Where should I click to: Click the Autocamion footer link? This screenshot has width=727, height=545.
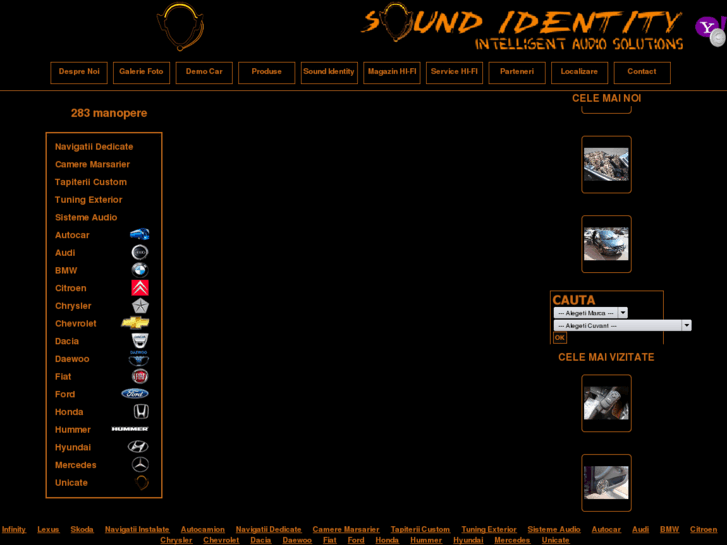(203, 529)
